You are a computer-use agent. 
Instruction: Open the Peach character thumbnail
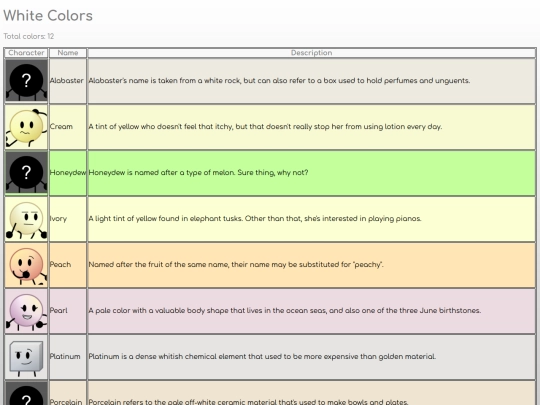(26, 265)
